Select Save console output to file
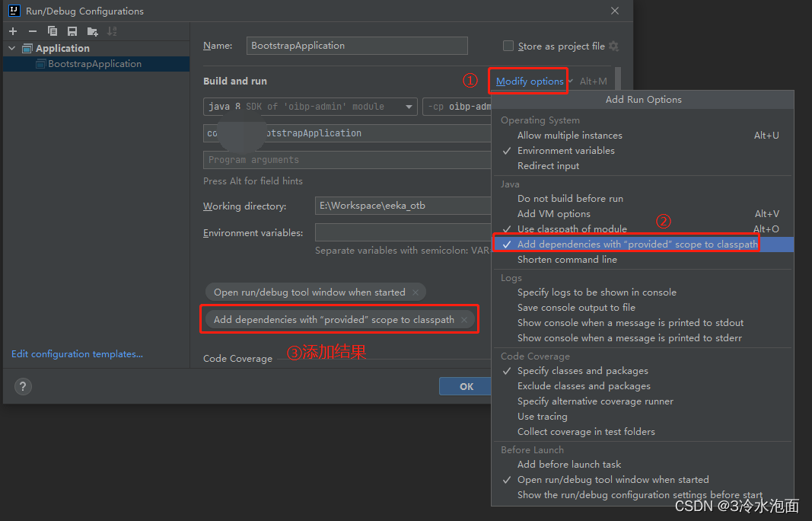 [x=642, y=308]
